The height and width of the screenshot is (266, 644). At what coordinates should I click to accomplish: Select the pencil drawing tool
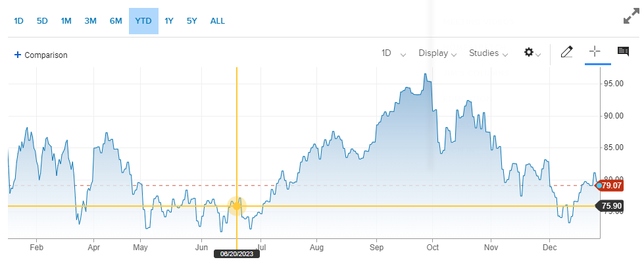click(566, 53)
